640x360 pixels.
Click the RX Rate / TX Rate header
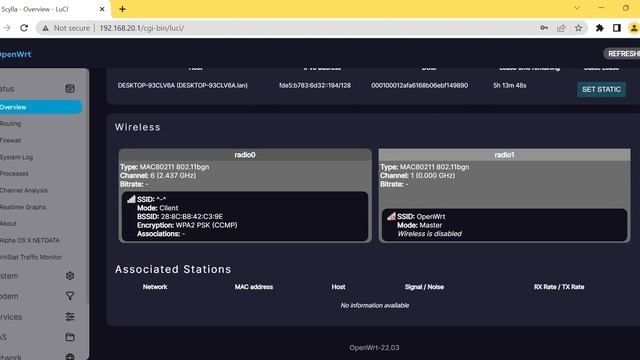(x=559, y=287)
